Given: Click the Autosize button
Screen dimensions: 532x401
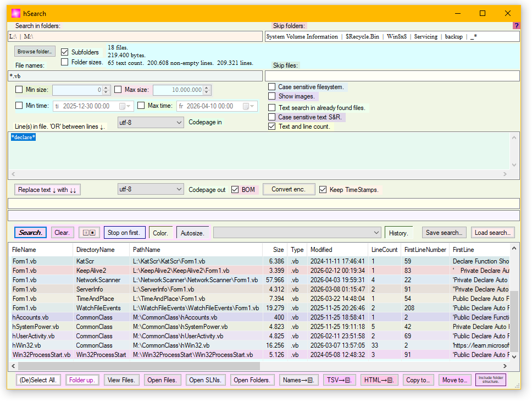Looking at the screenshot, I should point(192,233).
